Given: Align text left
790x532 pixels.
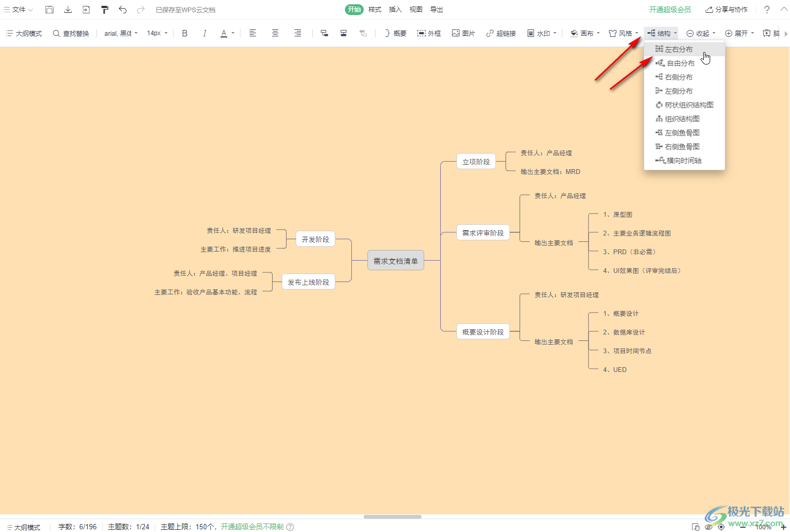Looking at the screenshot, I should pos(253,33).
